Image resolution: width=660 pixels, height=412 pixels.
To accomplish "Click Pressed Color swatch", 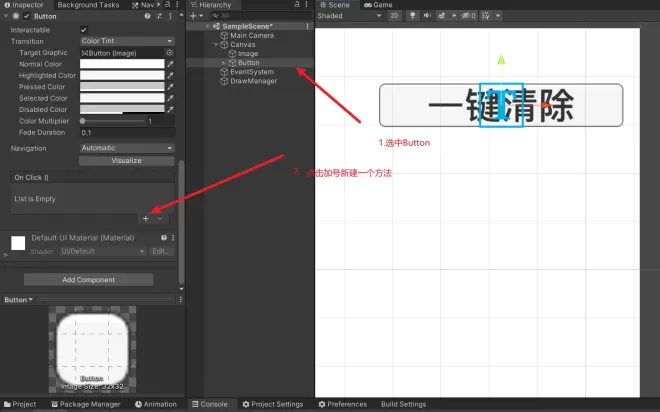I will [x=122, y=87].
